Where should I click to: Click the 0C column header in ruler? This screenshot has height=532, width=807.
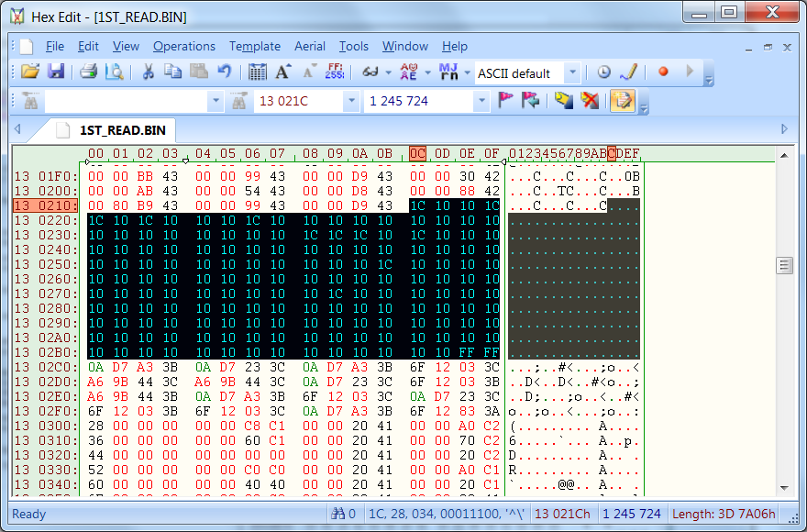click(417, 153)
